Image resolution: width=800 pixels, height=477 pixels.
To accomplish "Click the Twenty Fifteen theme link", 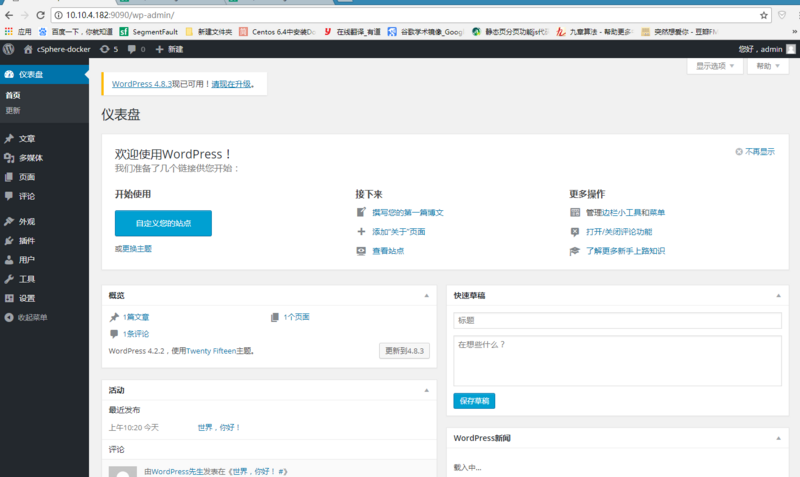I will [211, 351].
